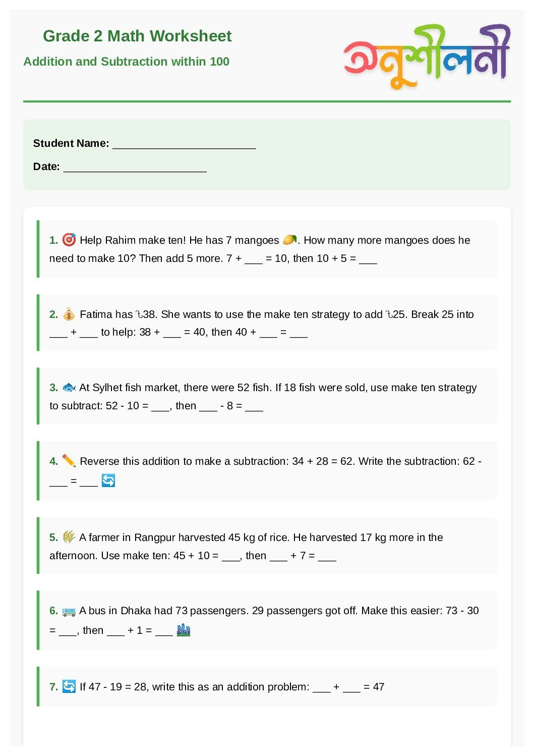Click the 'Grade 2 Math Worksheet' title

[137, 36]
